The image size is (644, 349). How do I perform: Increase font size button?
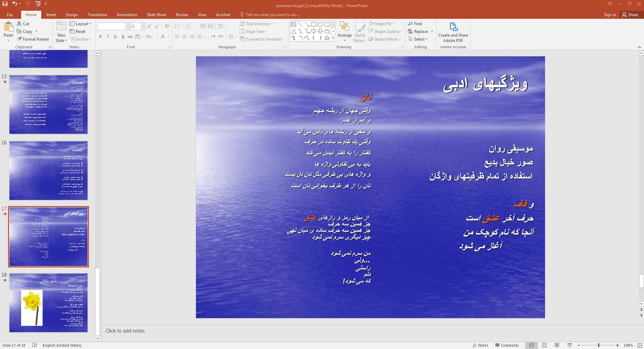149,26
